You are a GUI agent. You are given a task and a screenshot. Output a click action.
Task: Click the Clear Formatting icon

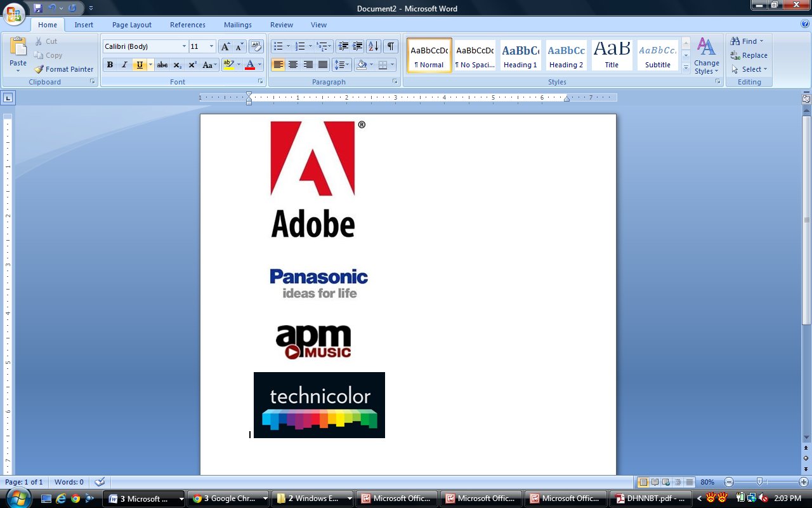(x=256, y=46)
